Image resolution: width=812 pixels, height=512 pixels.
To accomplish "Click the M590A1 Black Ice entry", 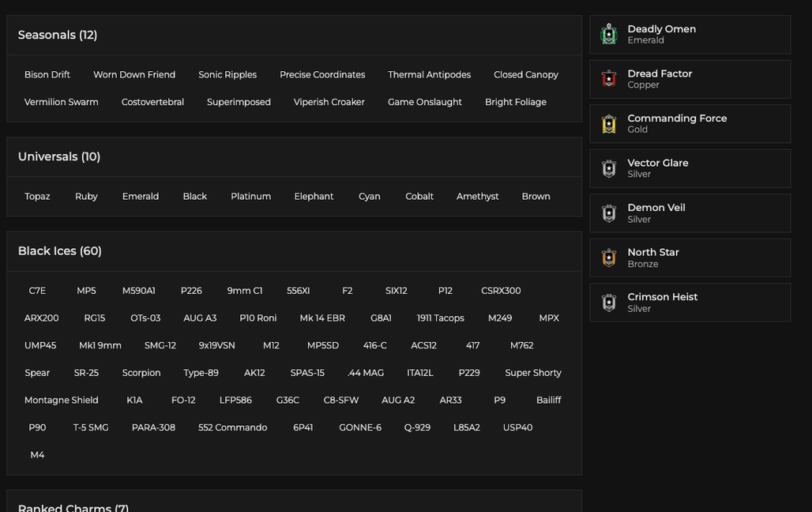I will tap(139, 291).
